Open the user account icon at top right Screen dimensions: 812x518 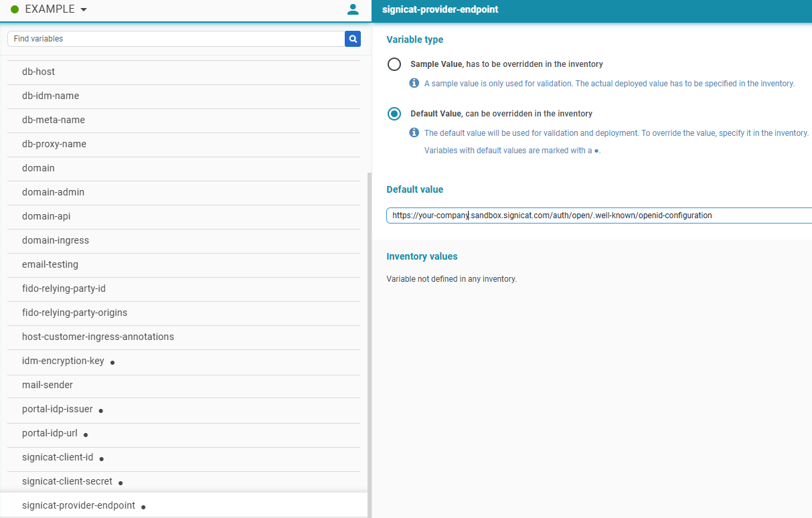[353, 9]
